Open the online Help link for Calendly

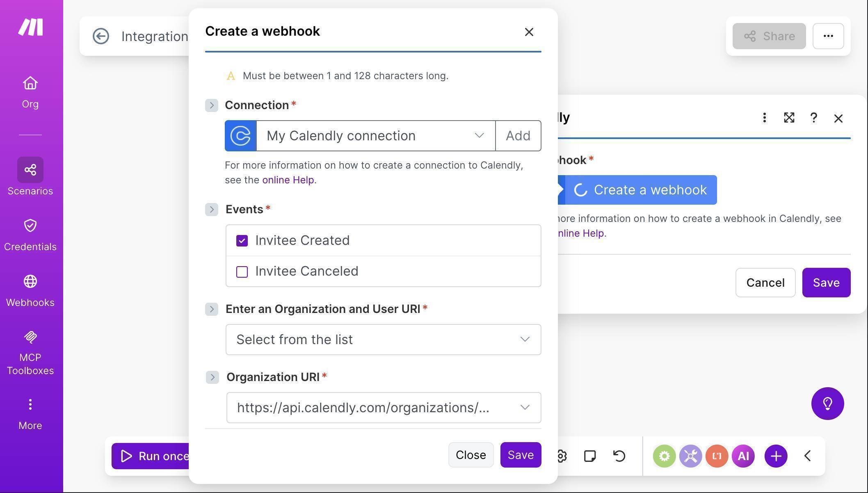pyautogui.click(x=288, y=180)
